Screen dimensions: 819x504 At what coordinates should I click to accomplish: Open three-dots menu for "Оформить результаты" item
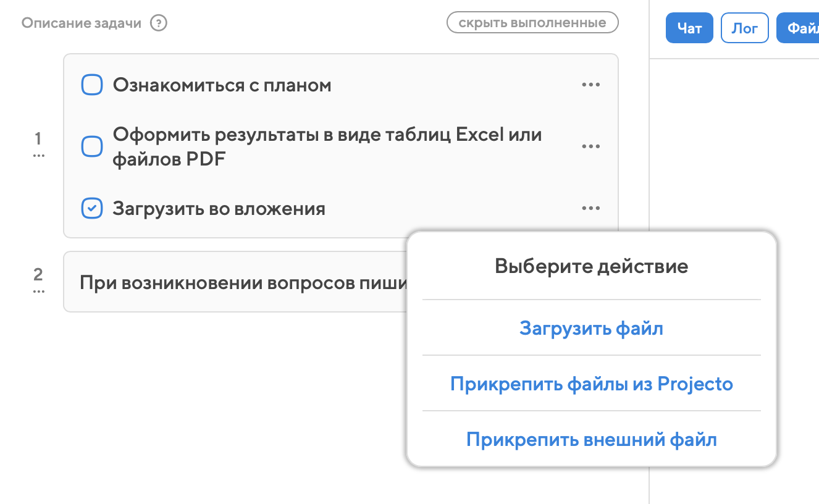tap(590, 147)
